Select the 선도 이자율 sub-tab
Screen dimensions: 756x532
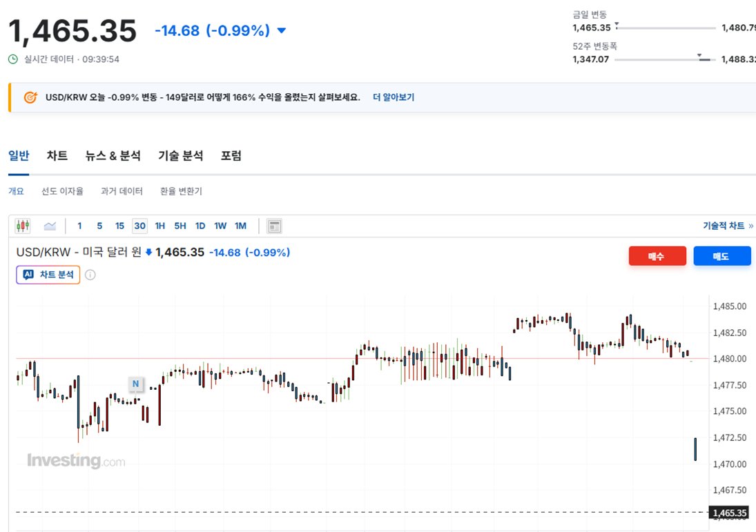pyautogui.click(x=62, y=191)
